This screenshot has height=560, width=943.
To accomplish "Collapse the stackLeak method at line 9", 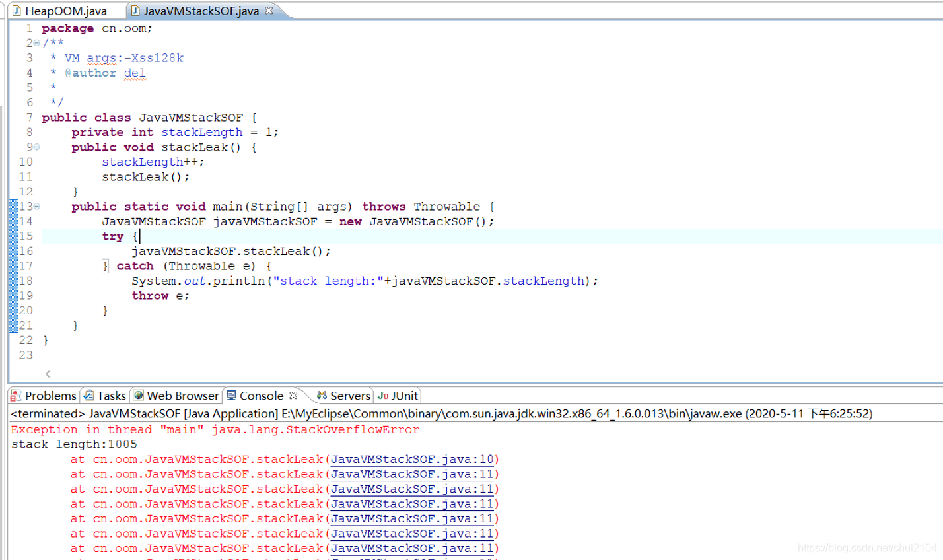I will (x=37, y=147).
